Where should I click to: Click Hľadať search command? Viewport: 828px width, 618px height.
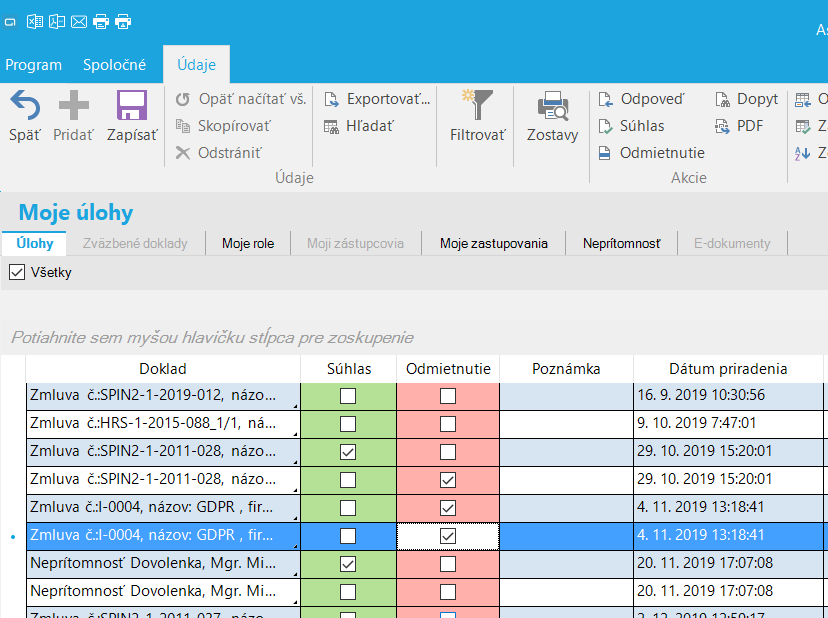(x=359, y=126)
